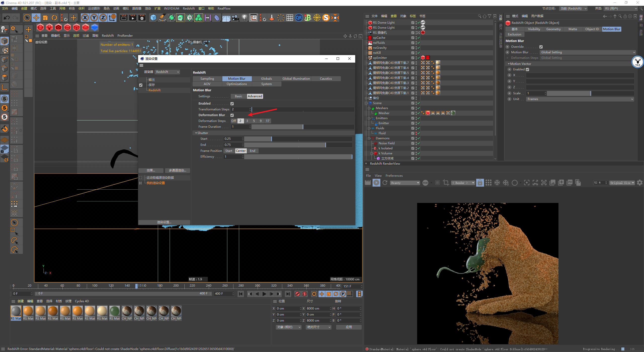This screenshot has height=352, width=644.
Task: Uncheck the Deformation Blur checkbox
Action: pyautogui.click(x=232, y=115)
